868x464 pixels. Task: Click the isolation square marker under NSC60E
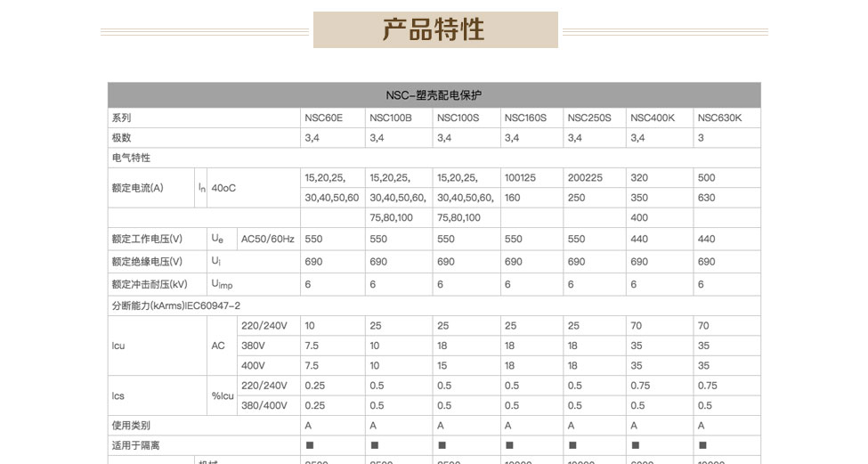pyautogui.click(x=309, y=444)
